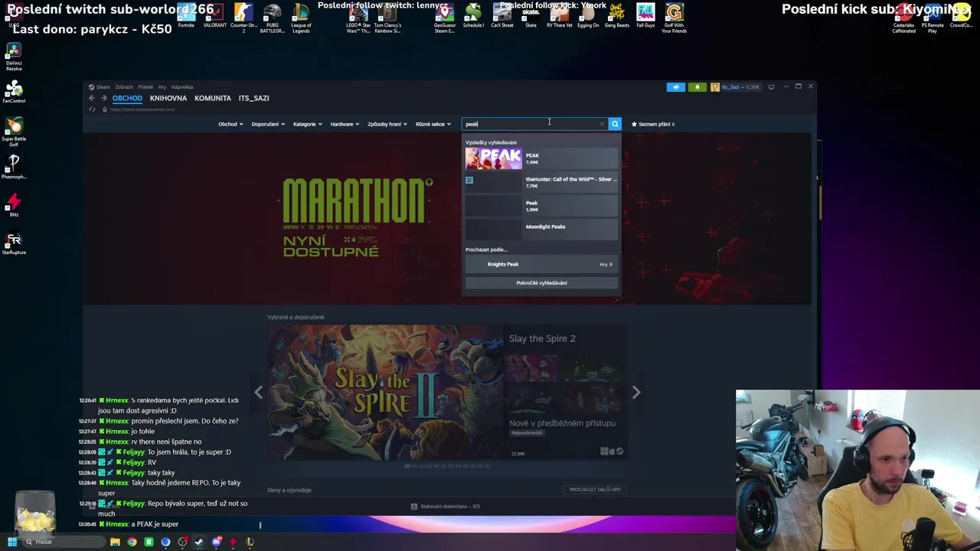Expand the Obchod store dropdown
980x551 pixels.
[x=230, y=124]
